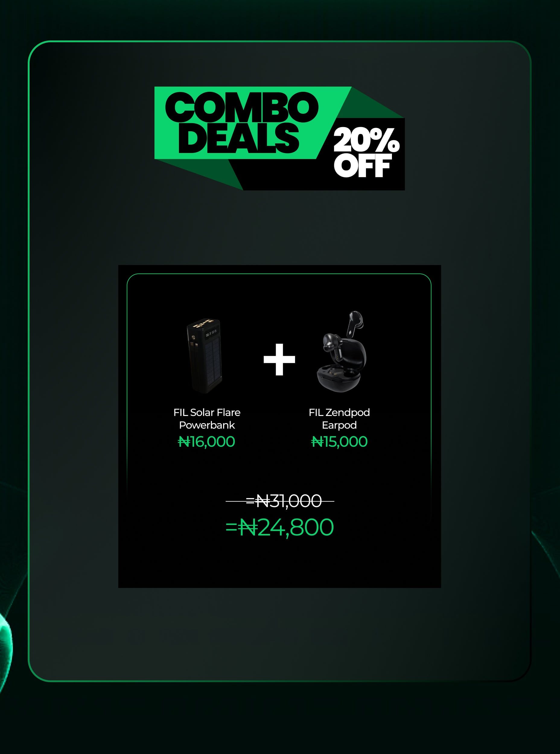Click the white plus sign between products

[279, 359]
